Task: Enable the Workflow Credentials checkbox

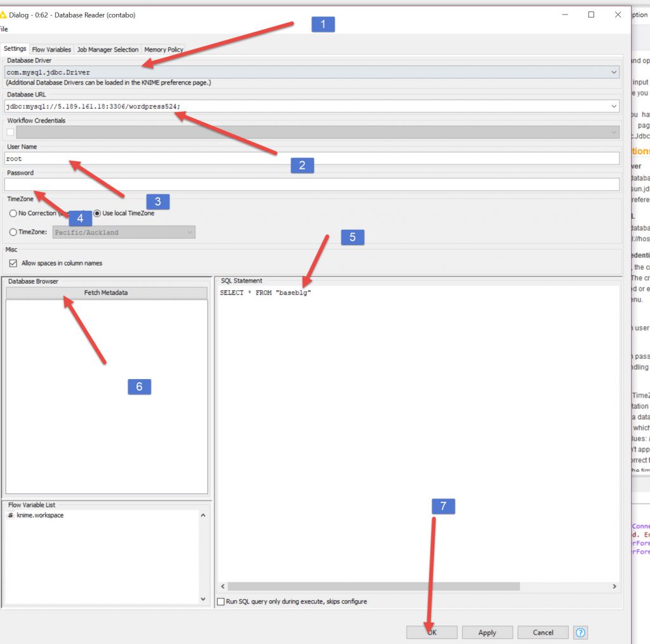Action: [10, 132]
